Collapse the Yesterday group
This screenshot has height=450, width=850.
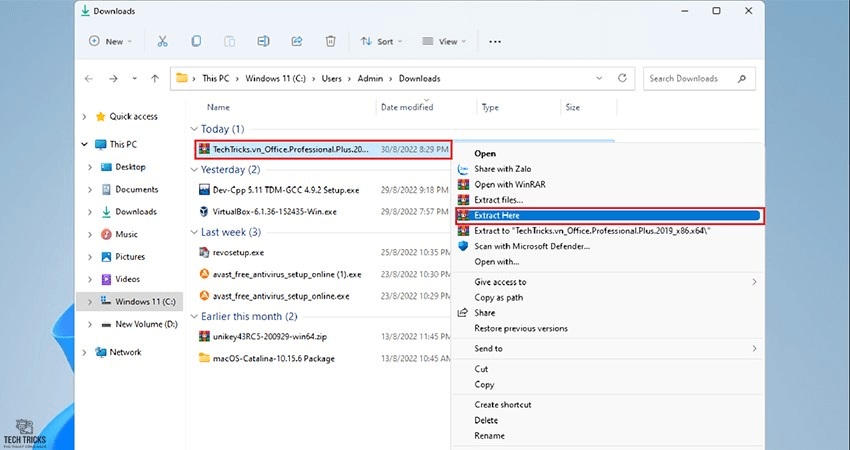(x=194, y=170)
